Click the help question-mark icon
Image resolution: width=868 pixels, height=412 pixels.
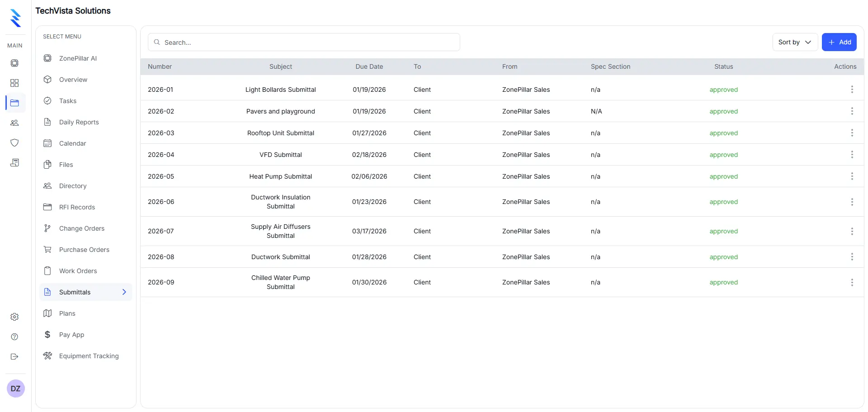pyautogui.click(x=14, y=337)
